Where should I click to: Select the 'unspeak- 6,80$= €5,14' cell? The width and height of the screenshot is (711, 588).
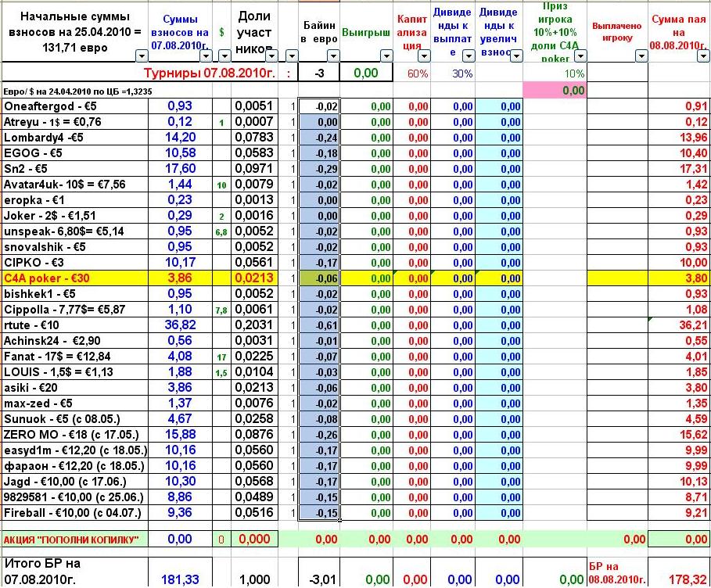75,231
